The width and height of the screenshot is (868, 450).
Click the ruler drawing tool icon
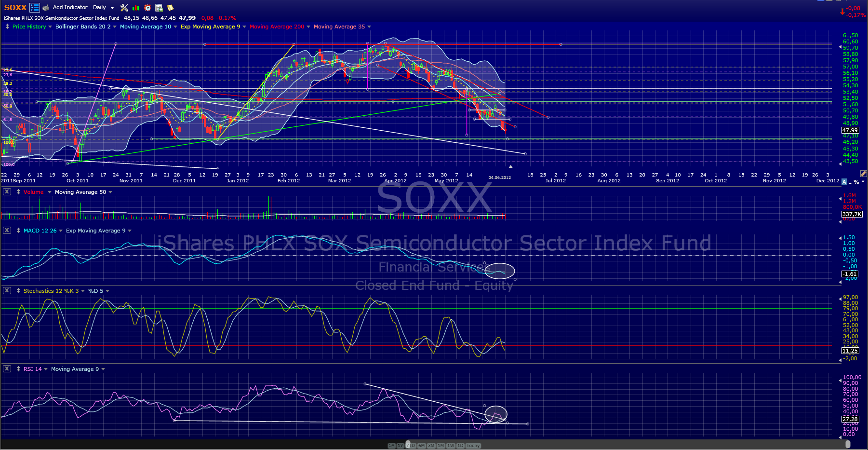(x=864, y=173)
